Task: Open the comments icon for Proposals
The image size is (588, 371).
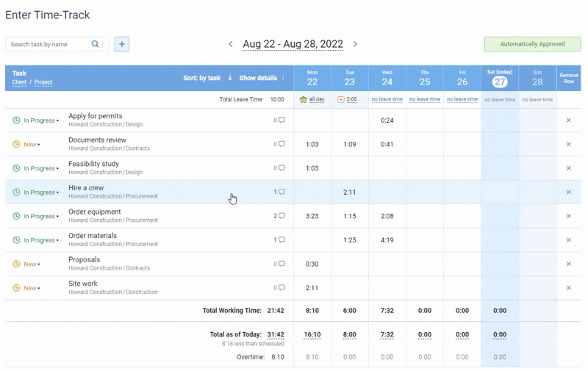Action: pos(282,264)
